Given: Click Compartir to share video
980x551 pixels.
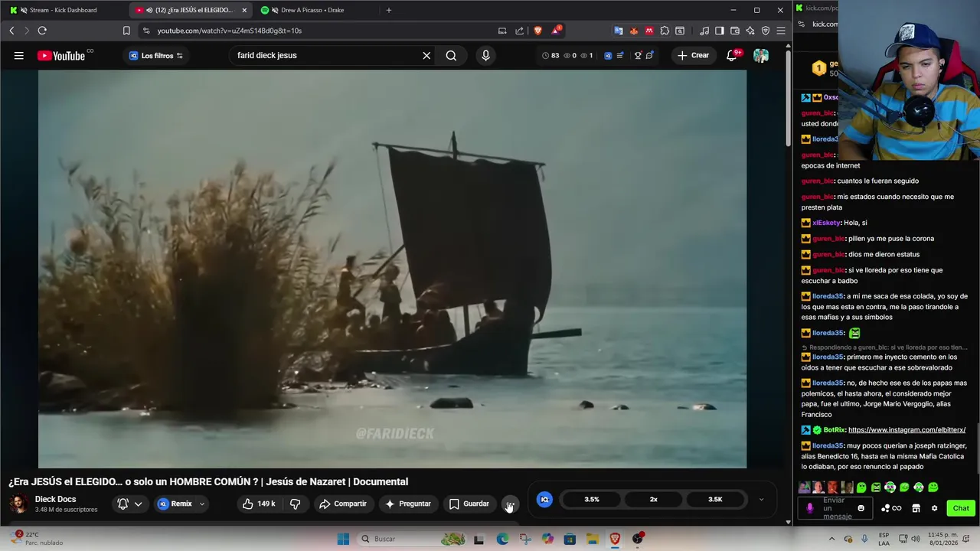Looking at the screenshot, I should (343, 504).
